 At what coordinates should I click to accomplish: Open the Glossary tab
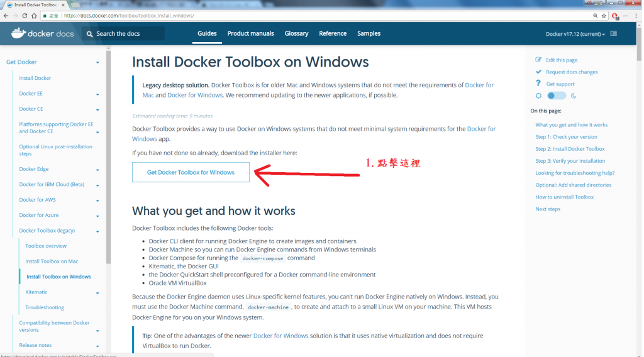pos(297,34)
